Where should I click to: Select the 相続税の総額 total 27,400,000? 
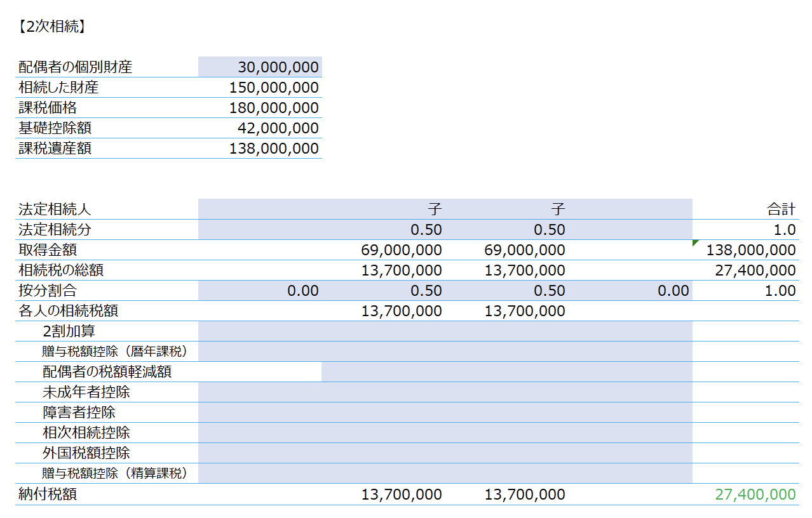(755, 270)
